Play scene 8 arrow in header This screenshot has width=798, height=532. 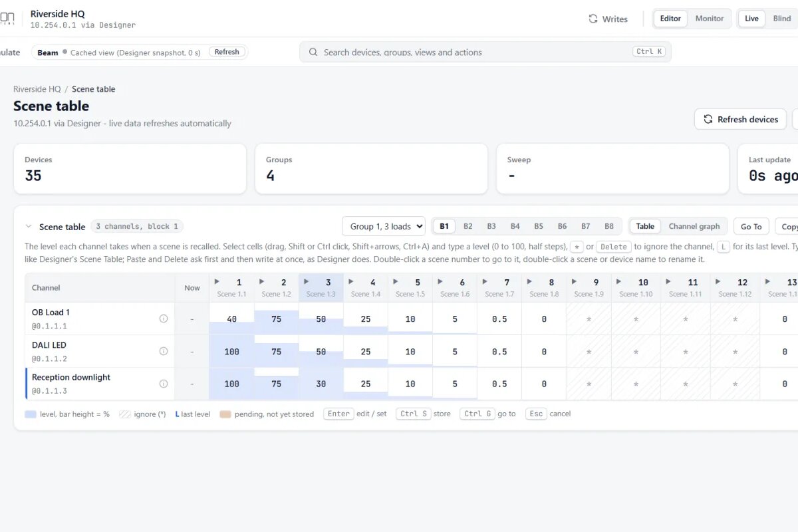pyautogui.click(x=529, y=282)
